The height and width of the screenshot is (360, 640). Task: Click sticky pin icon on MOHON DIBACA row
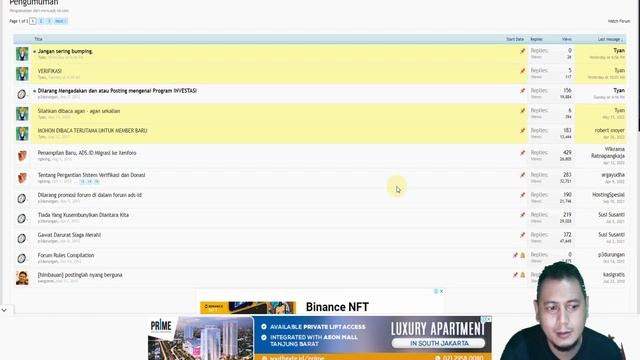coord(522,131)
